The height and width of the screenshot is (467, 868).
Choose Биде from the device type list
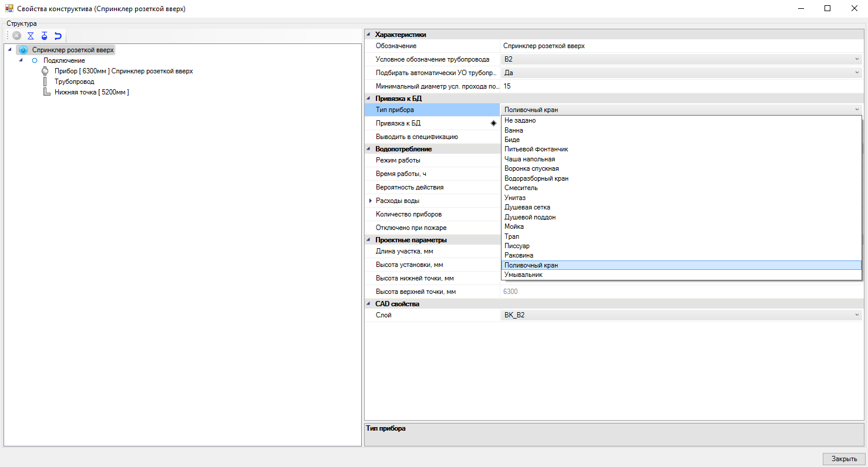[681, 140]
